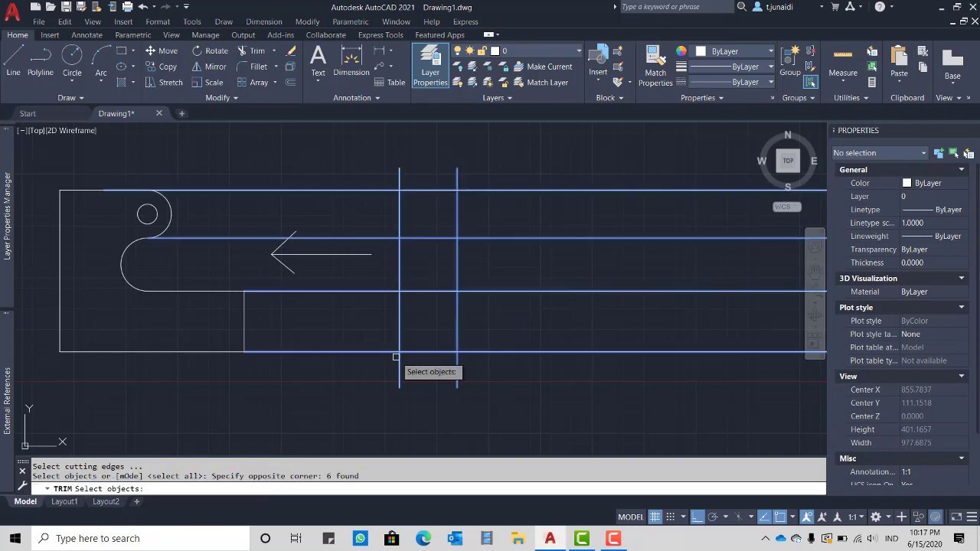Click the Fillet tool

252,67
